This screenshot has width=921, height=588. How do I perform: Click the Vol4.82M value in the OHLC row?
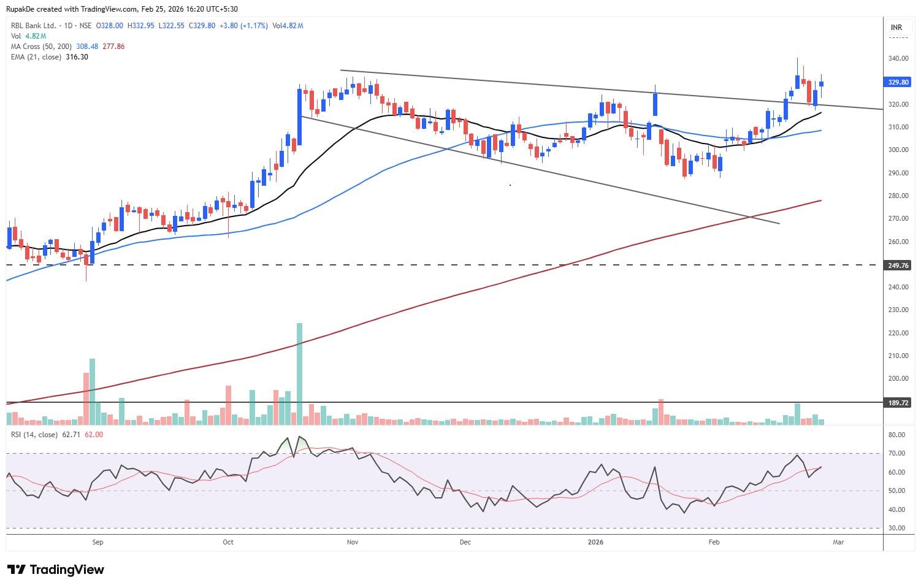[288, 26]
